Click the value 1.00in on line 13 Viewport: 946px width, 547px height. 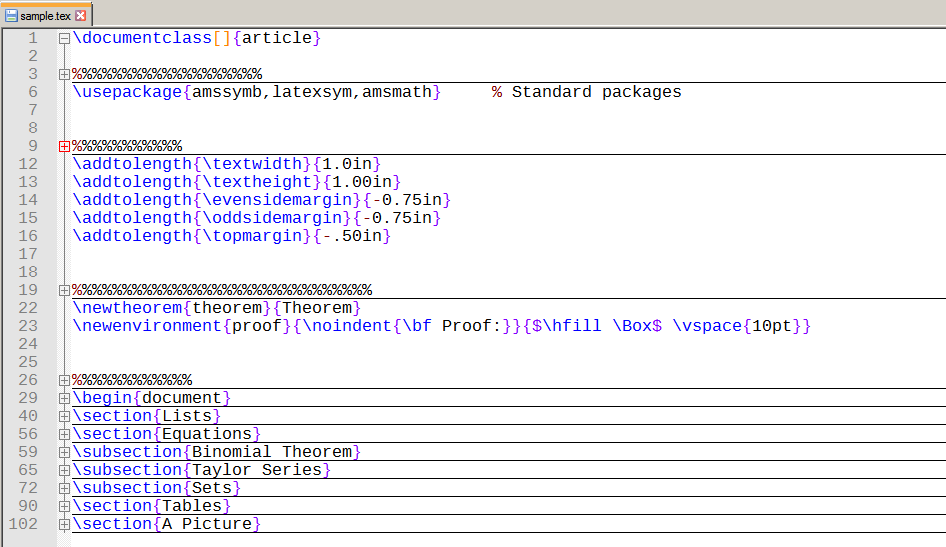tap(362, 182)
